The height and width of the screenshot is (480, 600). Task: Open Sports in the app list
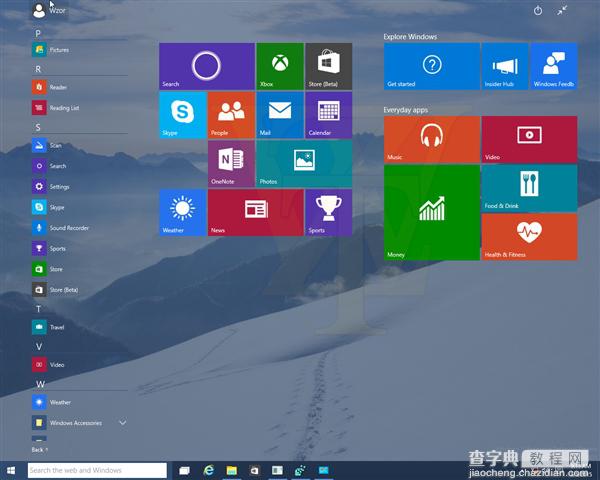click(x=49, y=248)
